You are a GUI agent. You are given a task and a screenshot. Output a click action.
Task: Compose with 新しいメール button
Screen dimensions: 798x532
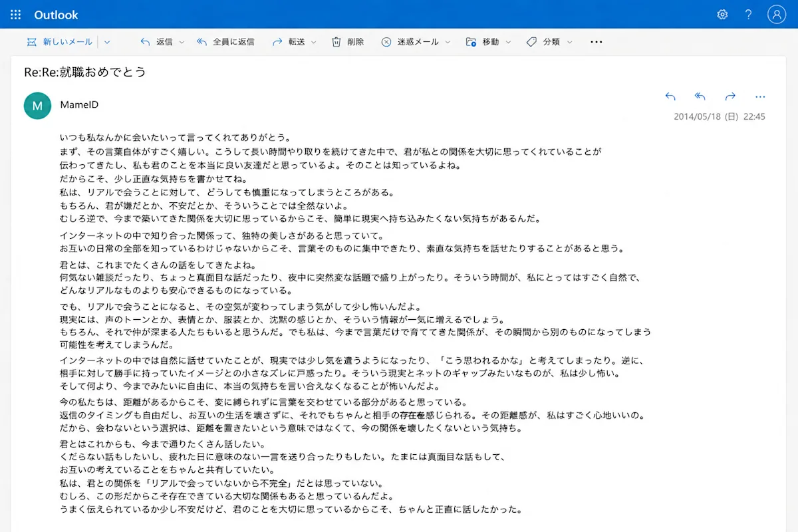coord(59,42)
